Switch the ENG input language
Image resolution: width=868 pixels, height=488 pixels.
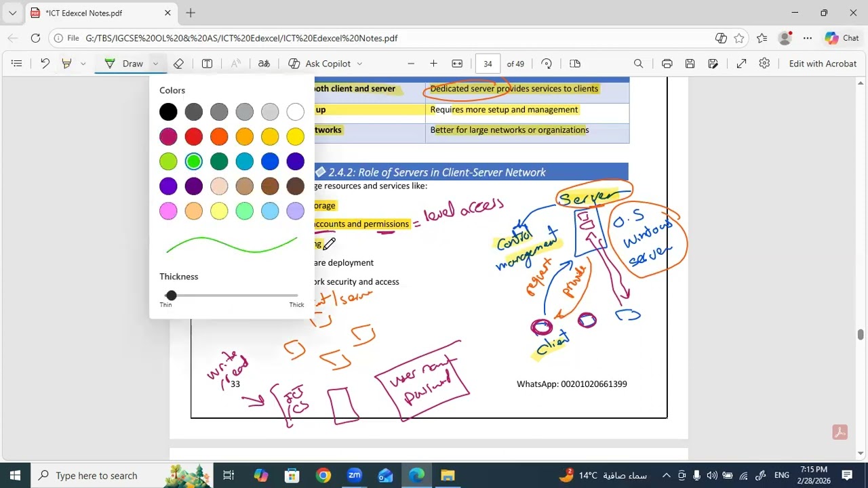(x=781, y=475)
